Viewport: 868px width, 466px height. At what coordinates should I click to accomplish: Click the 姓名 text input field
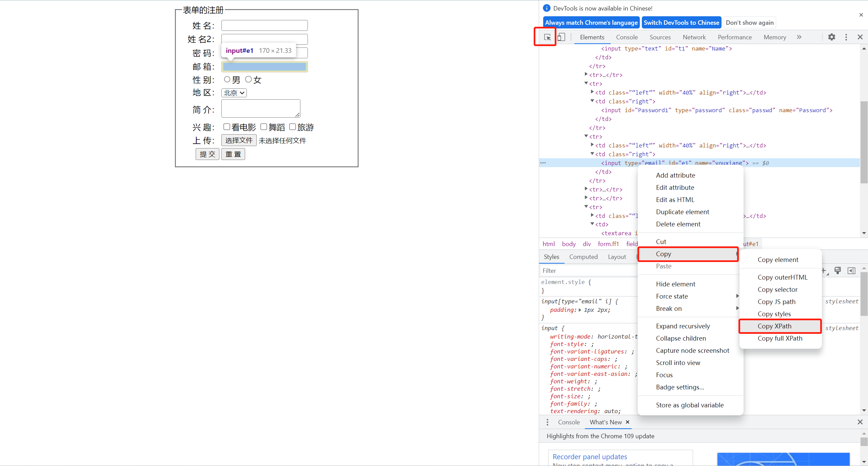[264, 25]
